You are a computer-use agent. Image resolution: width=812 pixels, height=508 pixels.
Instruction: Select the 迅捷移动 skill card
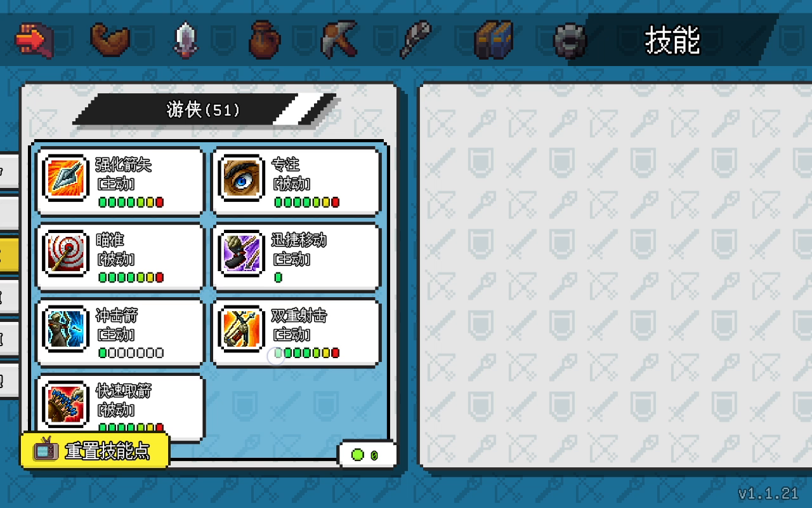296,257
